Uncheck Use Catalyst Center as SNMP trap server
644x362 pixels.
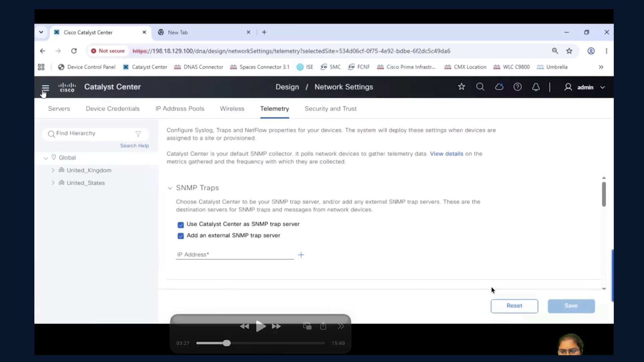[180, 225]
